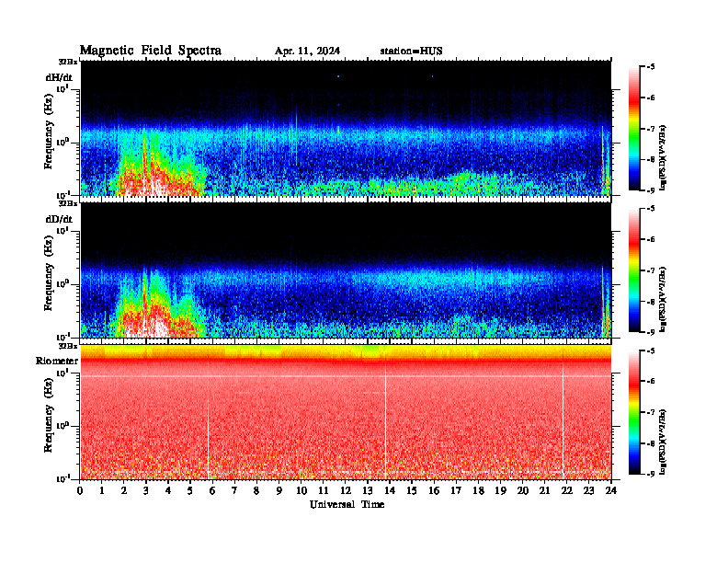
Task: Click hour tick label "21" on the time axis
Action: (544, 490)
